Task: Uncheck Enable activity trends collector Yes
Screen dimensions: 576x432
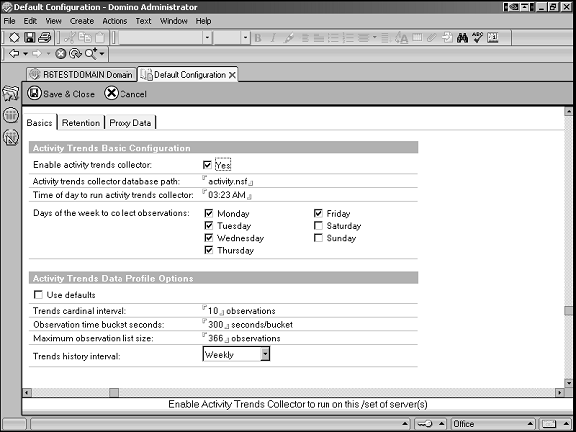Action: [x=207, y=165]
